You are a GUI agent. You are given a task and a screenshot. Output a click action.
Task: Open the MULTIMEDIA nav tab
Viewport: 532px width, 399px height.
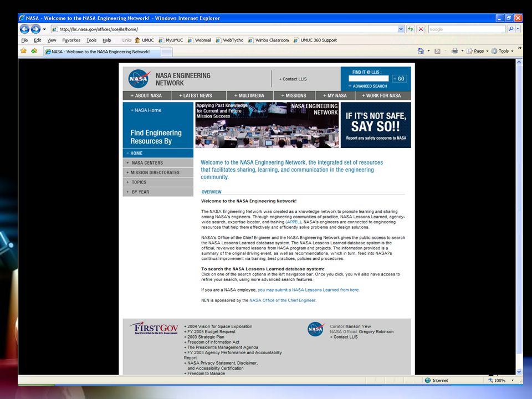[249, 96]
